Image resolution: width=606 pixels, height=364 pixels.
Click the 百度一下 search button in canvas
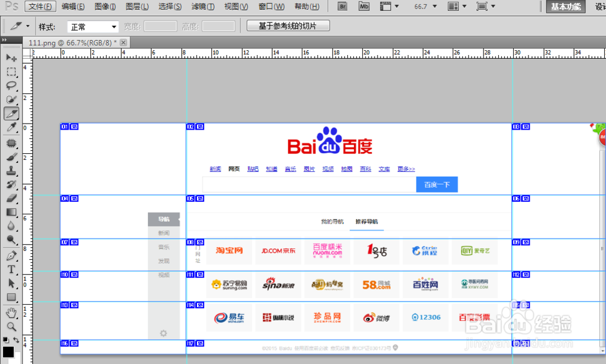point(437,185)
